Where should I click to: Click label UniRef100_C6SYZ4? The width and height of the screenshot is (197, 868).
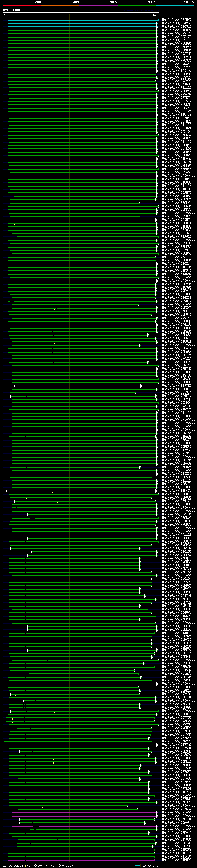pyautogui.click(x=176, y=78)
